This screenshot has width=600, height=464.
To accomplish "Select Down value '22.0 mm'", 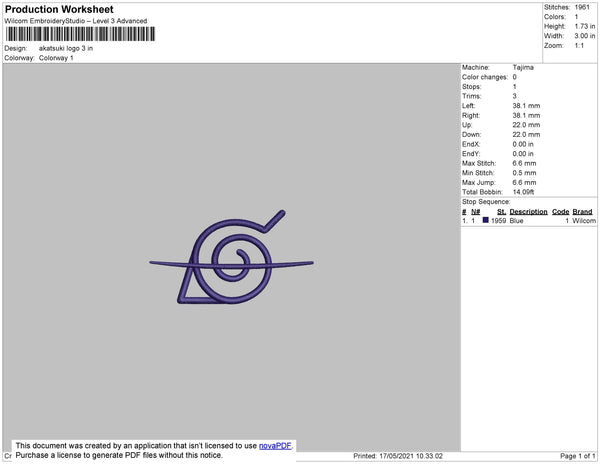I will [x=526, y=134].
